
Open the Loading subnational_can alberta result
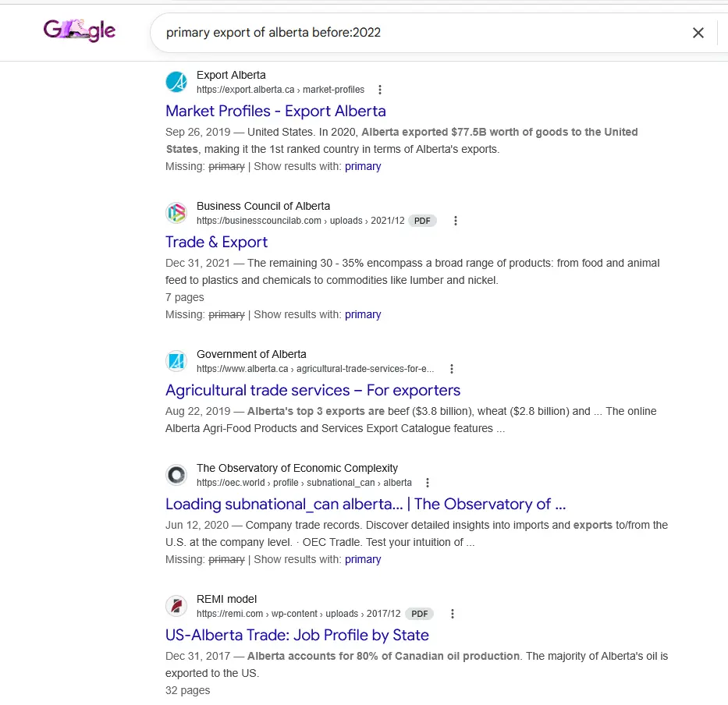pyautogui.click(x=365, y=504)
